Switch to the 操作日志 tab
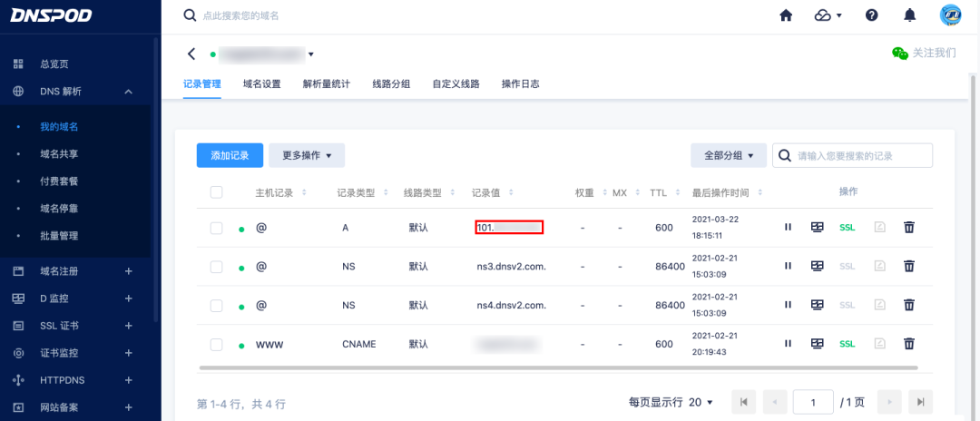Screen dimensions: 980x421 point(521,83)
